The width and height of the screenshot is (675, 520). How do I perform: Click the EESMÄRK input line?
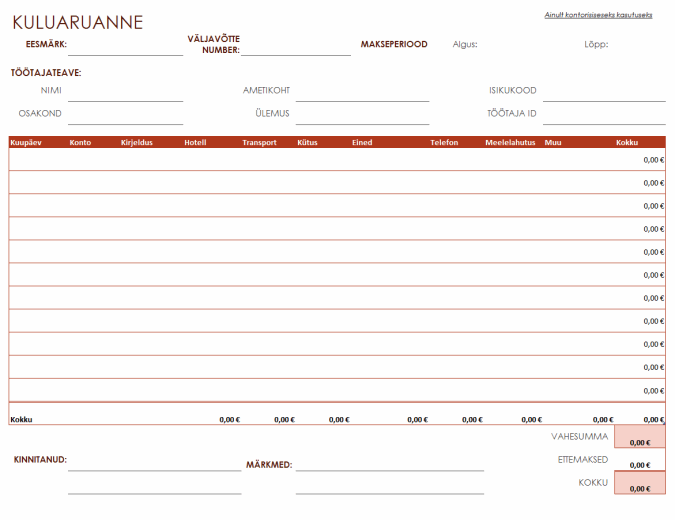125,45
